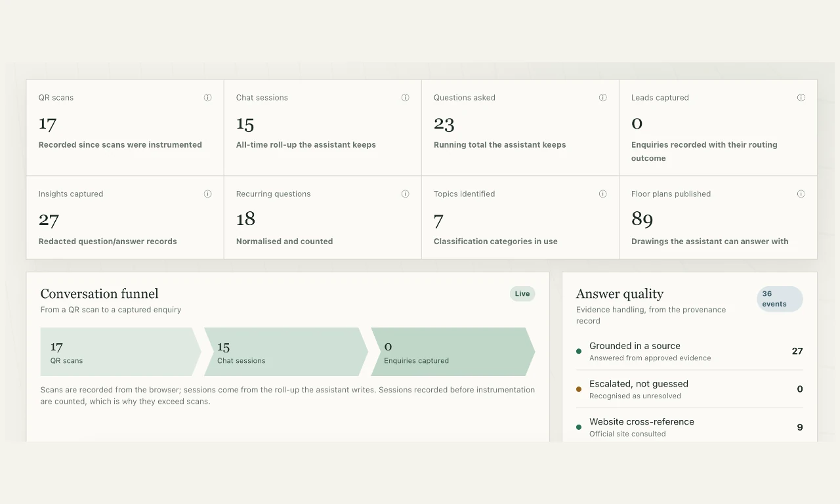Click "Classification categories in use" text
Image resolution: width=840 pixels, height=504 pixels.
click(x=495, y=241)
